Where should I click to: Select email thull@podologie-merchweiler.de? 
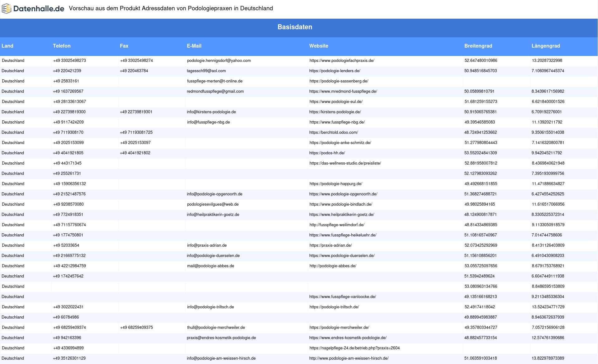click(x=216, y=328)
